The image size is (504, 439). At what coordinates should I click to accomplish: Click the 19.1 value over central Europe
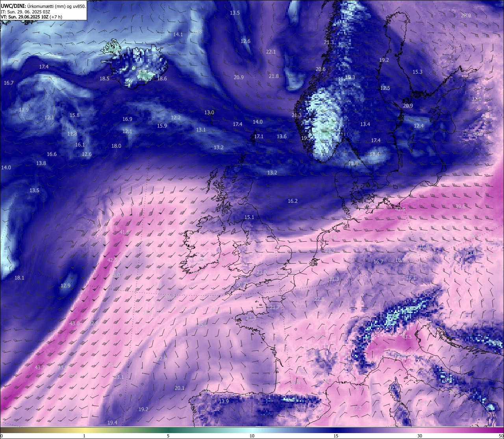pyautogui.click(x=411, y=278)
